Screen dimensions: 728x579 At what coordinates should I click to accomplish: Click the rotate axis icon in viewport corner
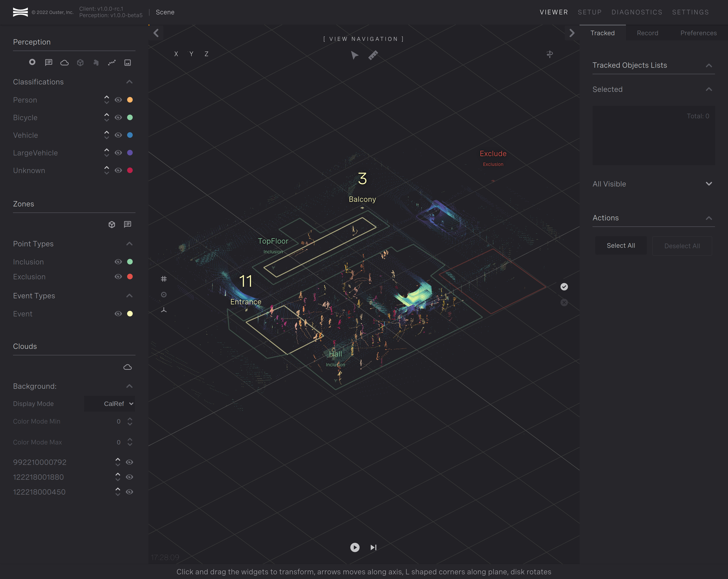pos(550,54)
